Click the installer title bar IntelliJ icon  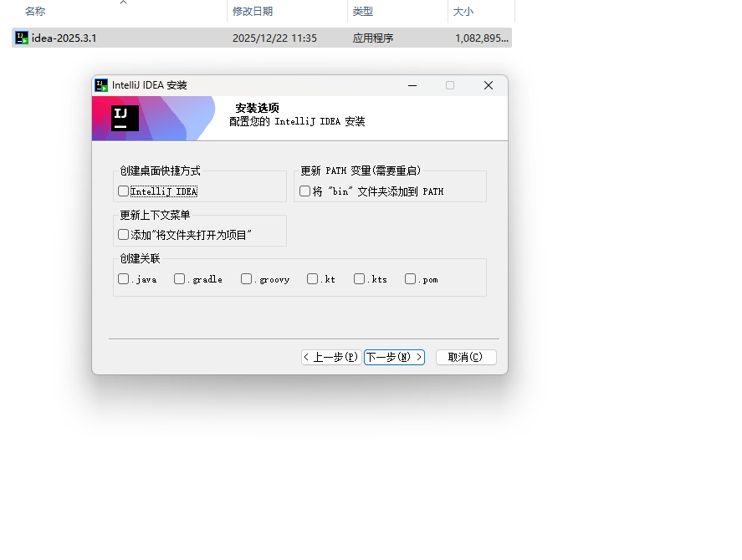click(x=101, y=85)
